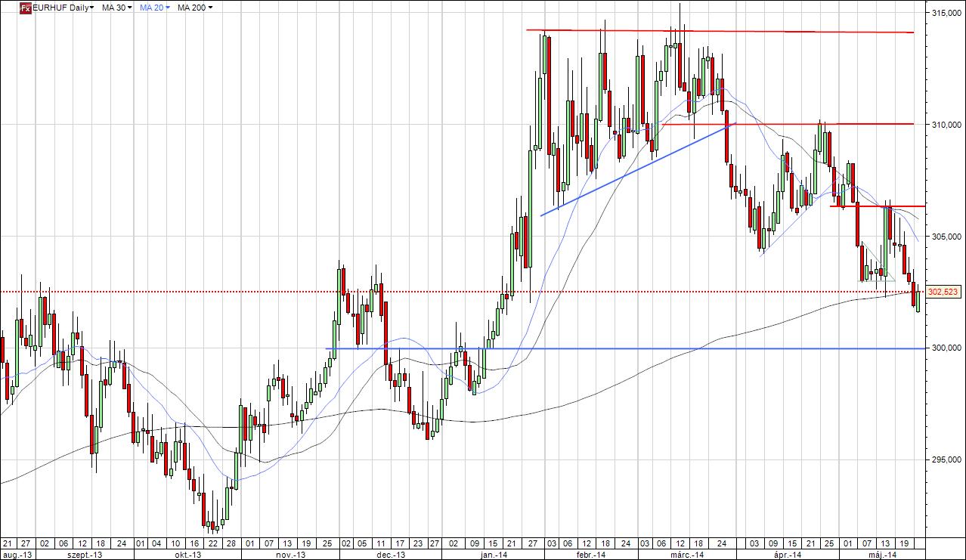966x560 pixels.
Task: Open the blue MA 20 indicator dropdown
Action: pyautogui.click(x=157, y=8)
